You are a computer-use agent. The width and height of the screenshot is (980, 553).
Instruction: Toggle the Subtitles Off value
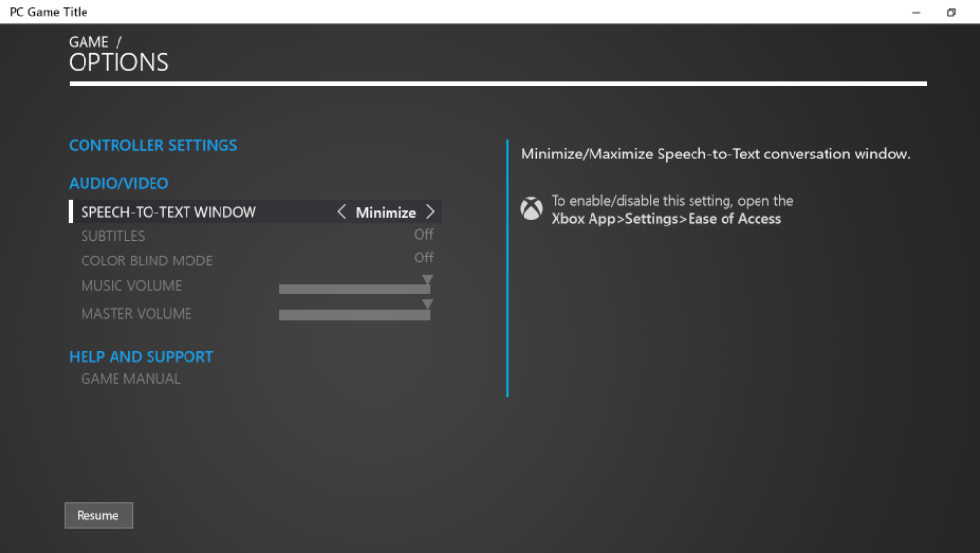[423, 234]
